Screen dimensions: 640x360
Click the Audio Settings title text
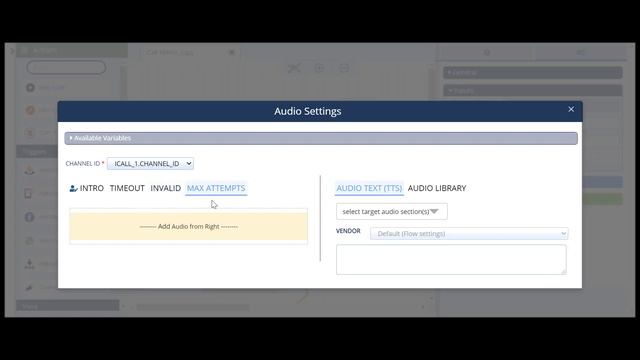pos(308,111)
